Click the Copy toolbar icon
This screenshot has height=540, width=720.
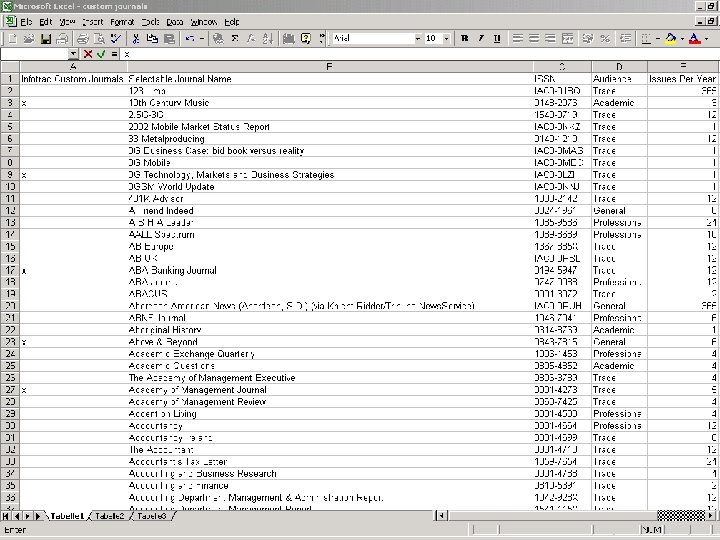tap(152, 39)
